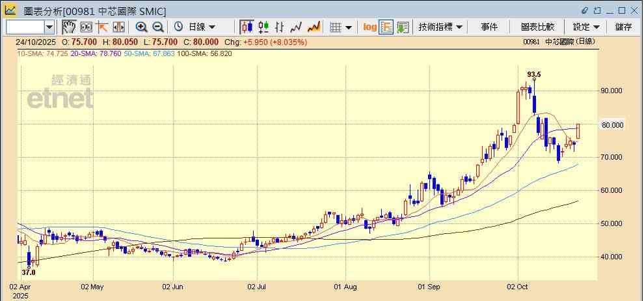Click the 事件 button
Image resolution: width=644 pixels, height=301 pixels.
(x=489, y=27)
